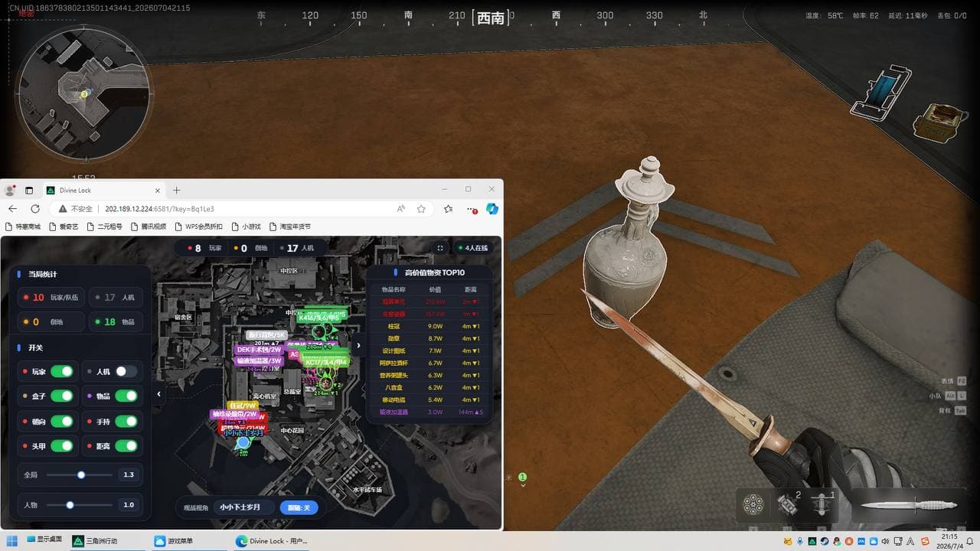The width and height of the screenshot is (980, 551).
Task: Toggle the 头甲 switch
Action: [61, 445]
